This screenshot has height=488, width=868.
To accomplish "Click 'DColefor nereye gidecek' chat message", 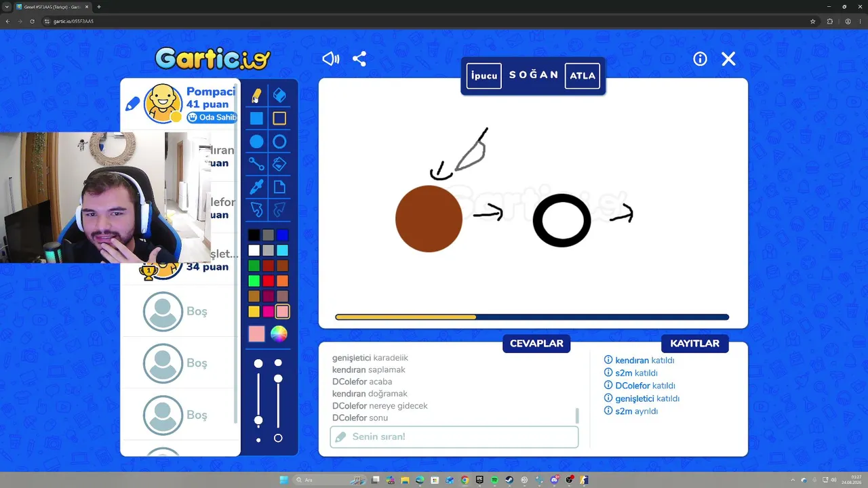I will click(x=380, y=406).
